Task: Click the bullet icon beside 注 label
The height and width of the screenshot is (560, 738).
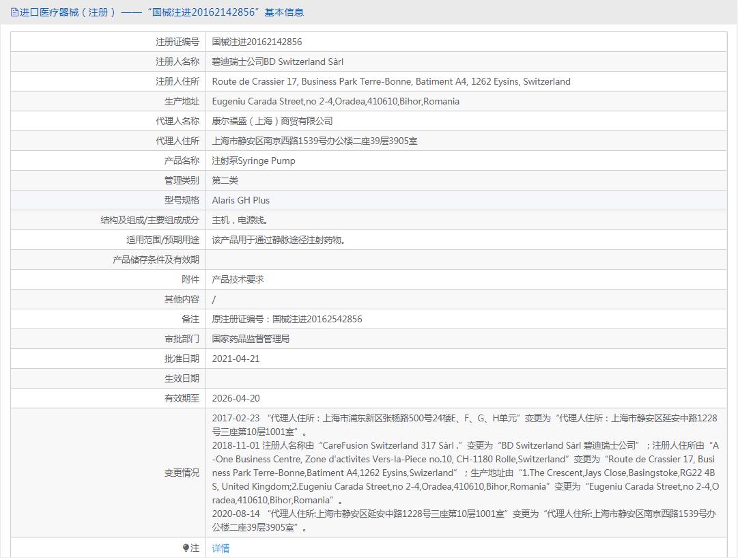Action: [x=186, y=548]
